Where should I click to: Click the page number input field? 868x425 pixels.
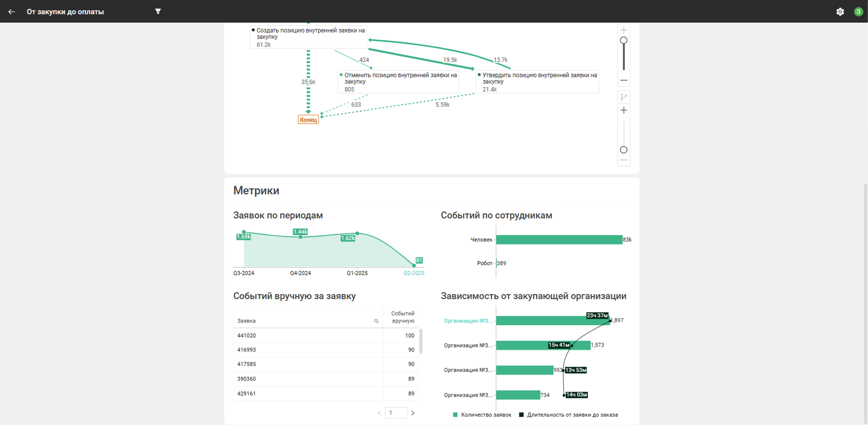(396, 413)
